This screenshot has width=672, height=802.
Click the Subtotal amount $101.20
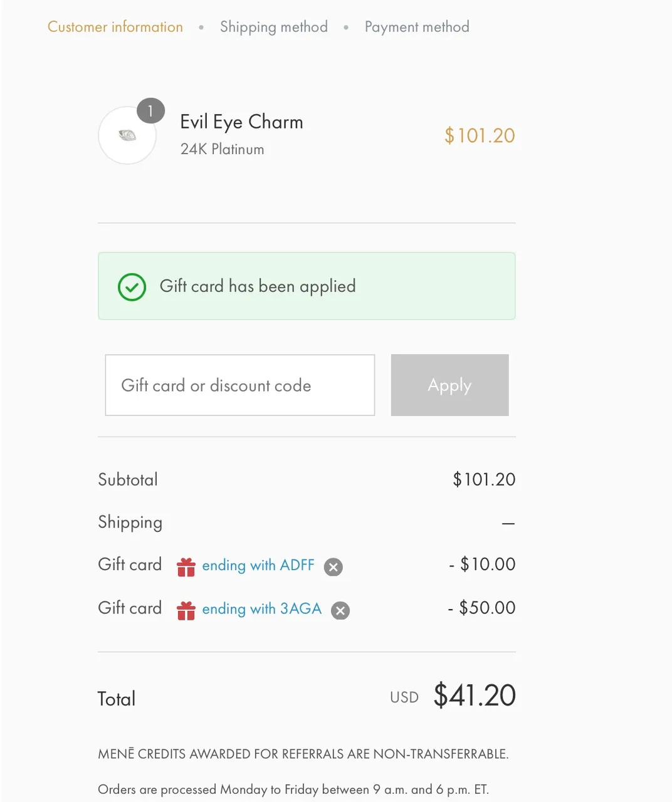click(x=484, y=479)
